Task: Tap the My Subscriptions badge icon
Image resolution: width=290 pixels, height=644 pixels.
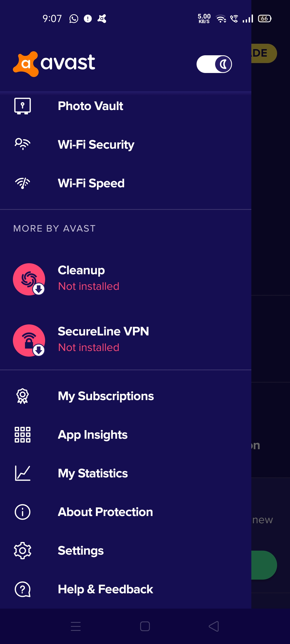Action: (x=23, y=396)
